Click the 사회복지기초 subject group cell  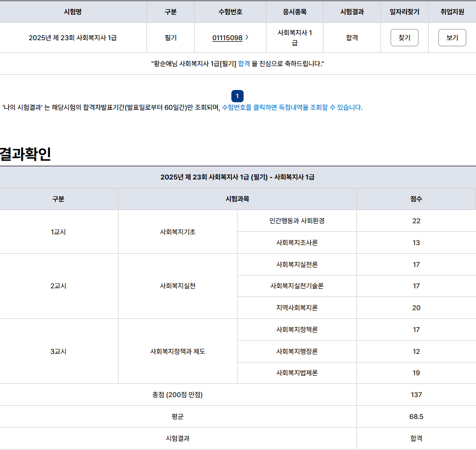tap(177, 232)
